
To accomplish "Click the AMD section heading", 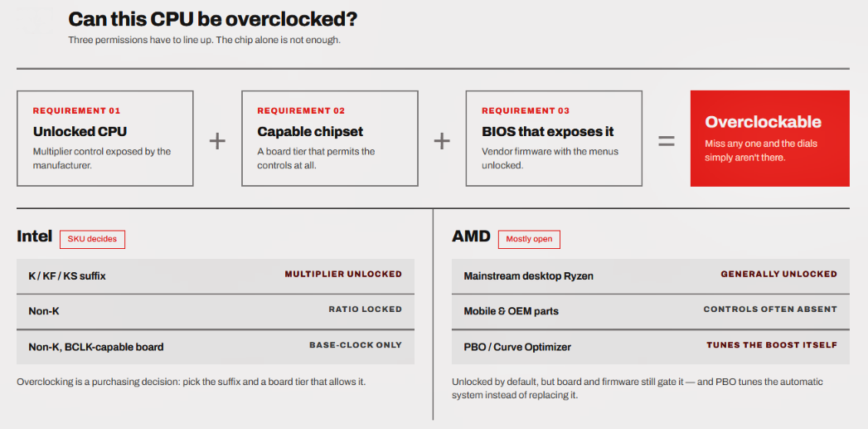I will pos(471,236).
